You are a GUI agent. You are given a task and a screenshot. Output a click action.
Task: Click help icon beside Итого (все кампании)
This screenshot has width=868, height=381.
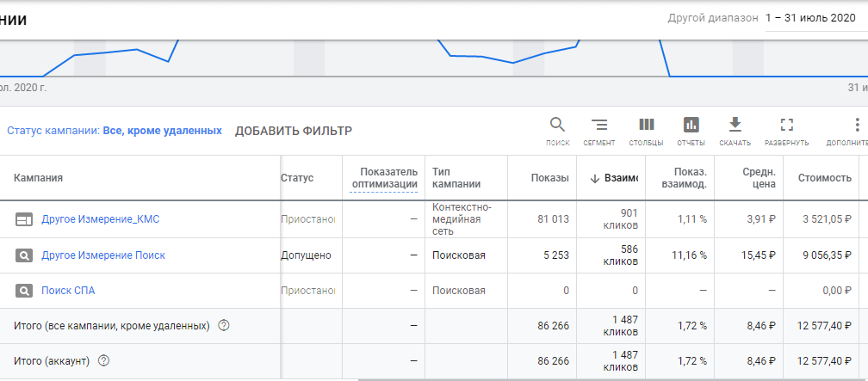[224, 326]
